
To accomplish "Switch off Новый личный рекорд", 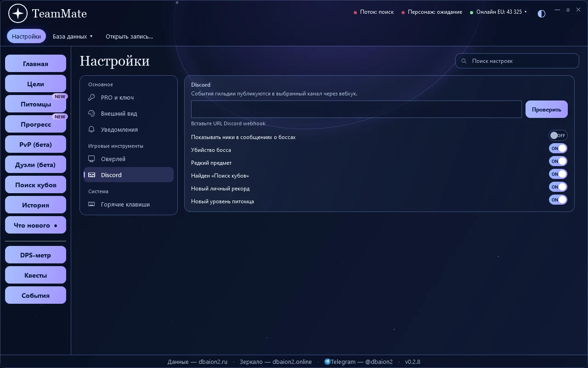I will click(x=558, y=187).
